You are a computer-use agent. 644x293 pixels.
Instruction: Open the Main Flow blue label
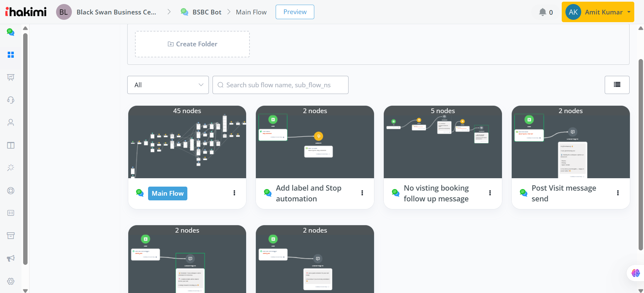coord(168,193)
